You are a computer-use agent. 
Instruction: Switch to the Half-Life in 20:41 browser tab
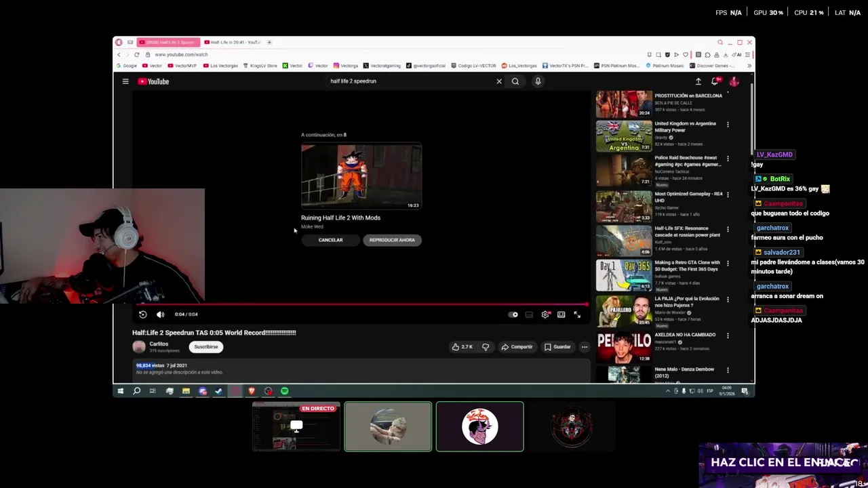232,42
